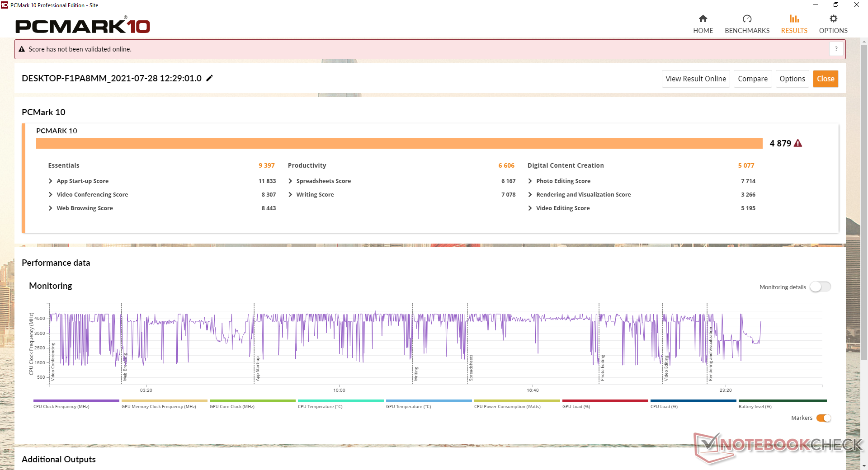Click the warning triangle beside score 4 879
This screenshot has height=470, width=868.
(x=798, y=143)
